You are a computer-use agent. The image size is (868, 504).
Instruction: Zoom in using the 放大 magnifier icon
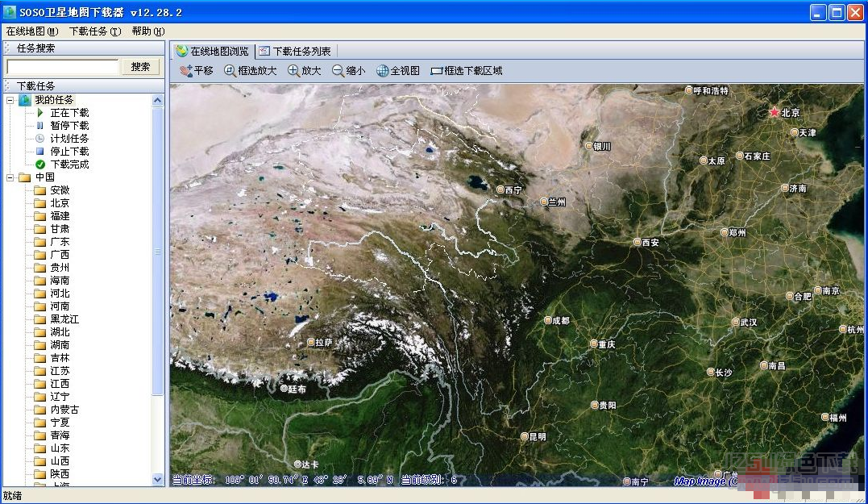tap(302, 70)
